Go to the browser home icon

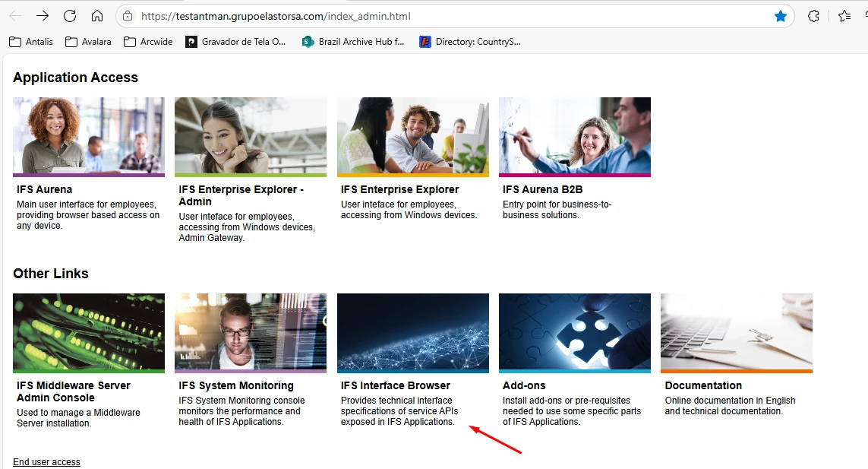[x=97, y=16]
